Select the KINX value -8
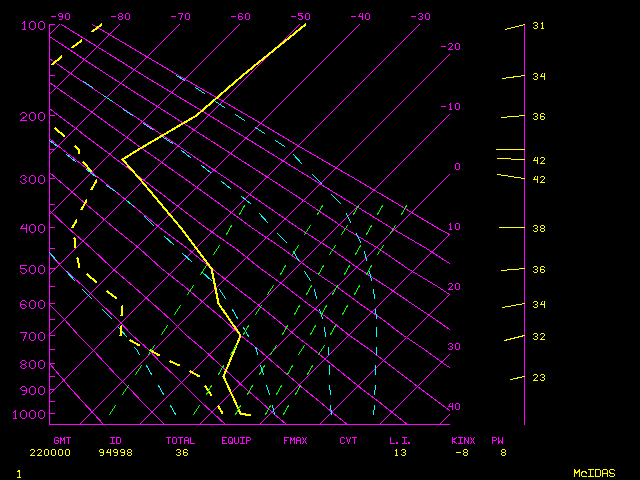The width and height of the screenshot is (640, 480). (461, 452)
